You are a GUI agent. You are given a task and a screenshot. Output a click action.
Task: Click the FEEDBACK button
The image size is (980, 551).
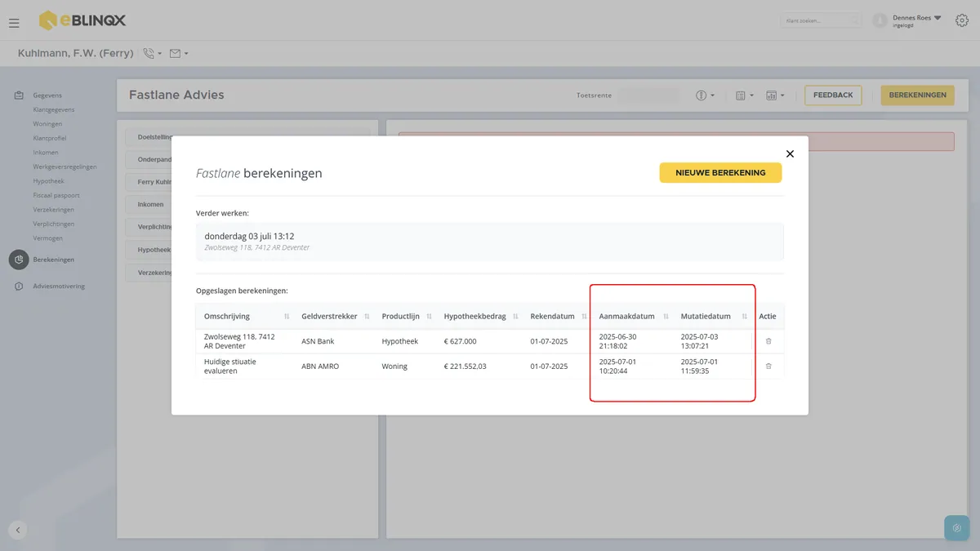pos(833,96)
